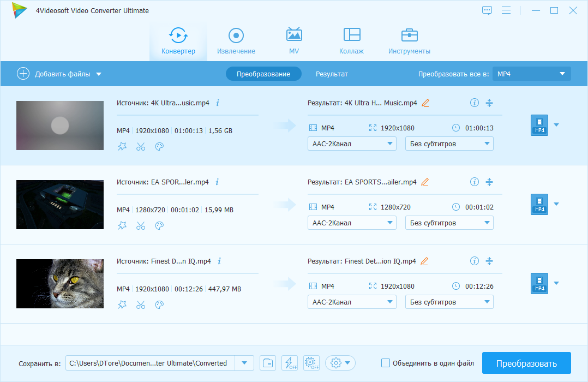
Task: Click compress icon for EA SPORTS result
Action: (489, 182)
